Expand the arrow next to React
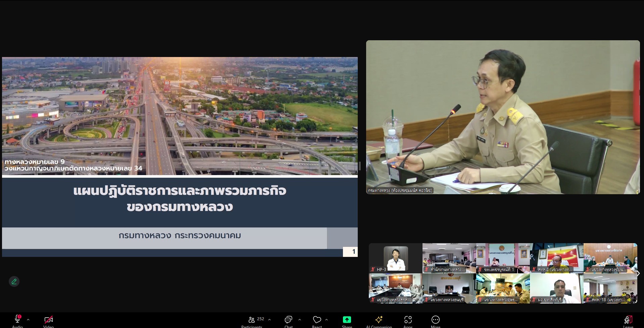 coord(327,320)
